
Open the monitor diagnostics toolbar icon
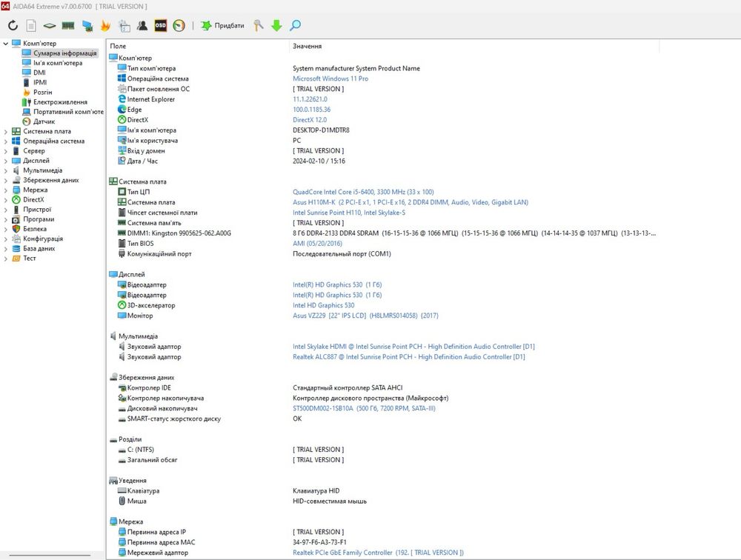click(87, 25)
